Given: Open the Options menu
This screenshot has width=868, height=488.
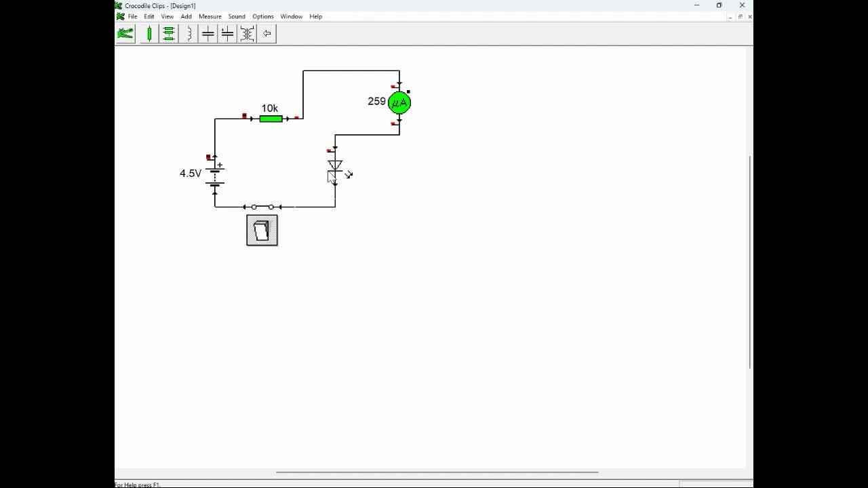Looking at the screenshot, I should pyautogui.click(x=263, y=16).
